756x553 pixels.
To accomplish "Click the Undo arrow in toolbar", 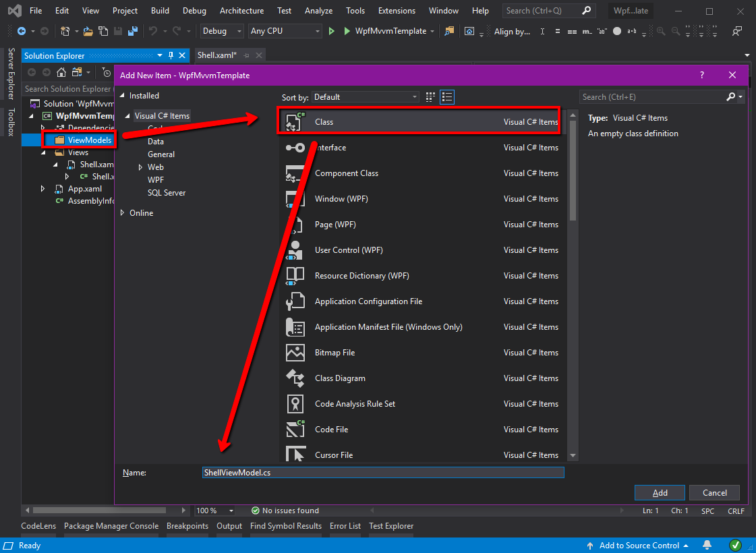I will coord(153,31).
